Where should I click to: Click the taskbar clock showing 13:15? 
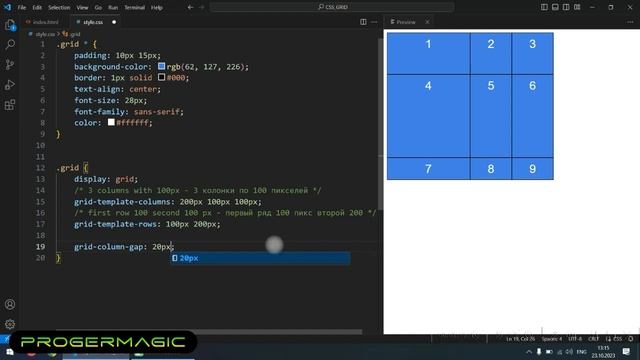(603, 351)
